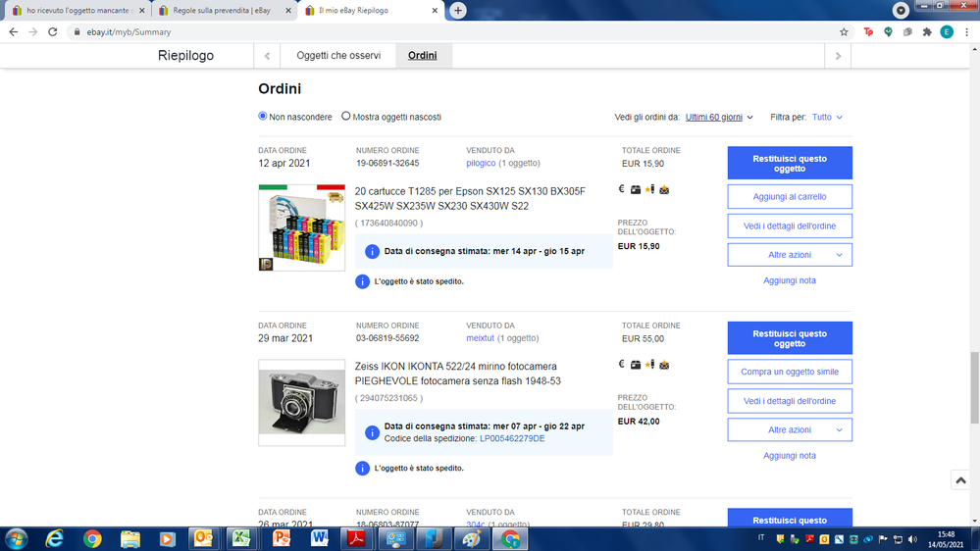This screenshot has width=980, height=551.
Task: Click shipped box icon on cartridges order
Action: click(x=636, y=190)
